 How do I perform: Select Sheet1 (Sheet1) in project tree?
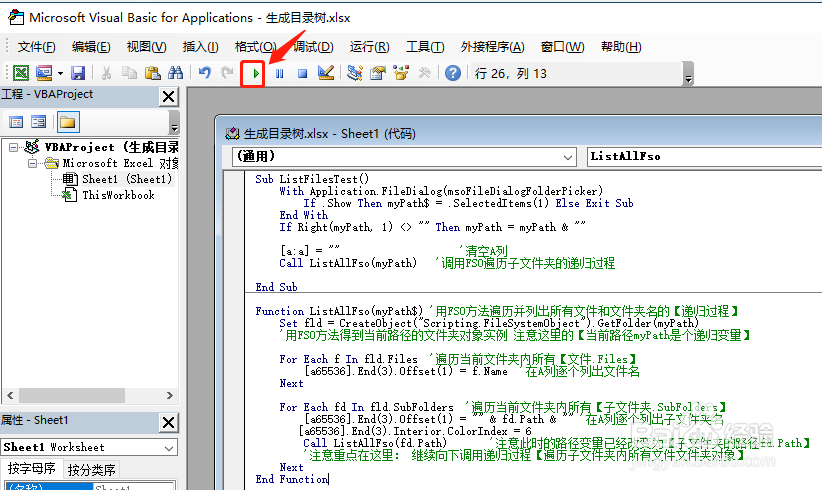pos(127,179)
